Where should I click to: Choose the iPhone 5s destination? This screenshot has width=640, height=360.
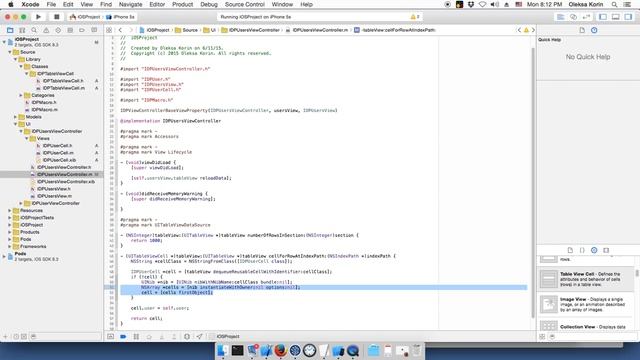click(121, 17)
